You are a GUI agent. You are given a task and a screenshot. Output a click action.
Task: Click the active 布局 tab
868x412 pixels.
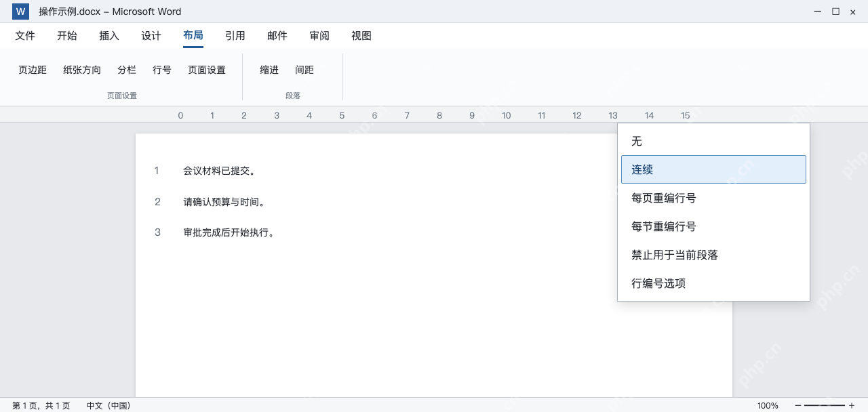[193, 36]
